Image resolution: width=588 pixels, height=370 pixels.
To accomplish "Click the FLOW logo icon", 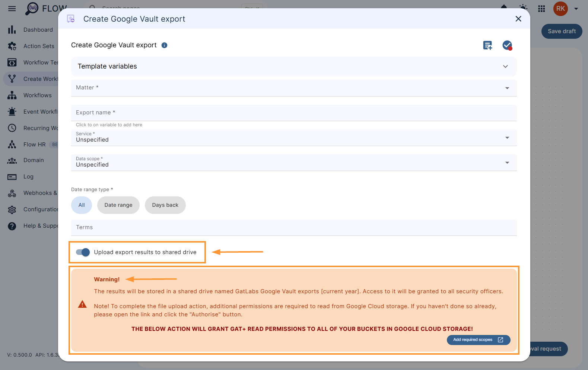I will (32, 9).
